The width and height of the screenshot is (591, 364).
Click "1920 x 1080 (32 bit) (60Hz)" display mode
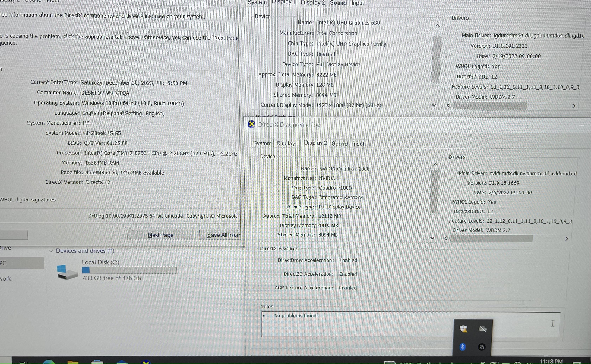(348, 105)
